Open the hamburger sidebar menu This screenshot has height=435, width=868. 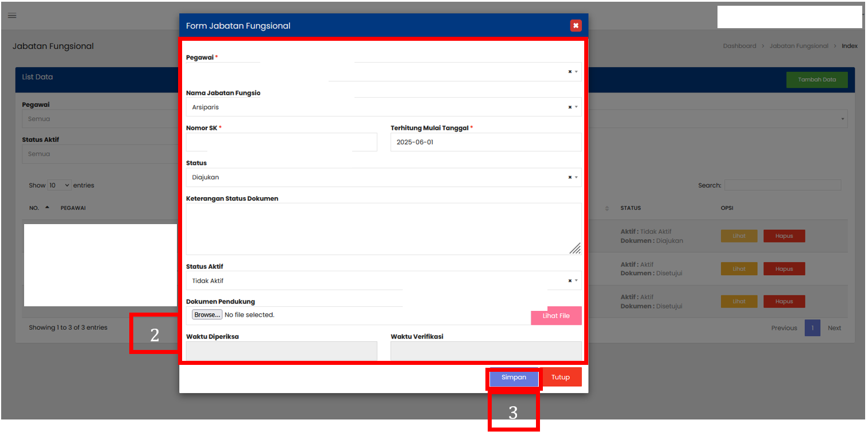tap(11, 16)
